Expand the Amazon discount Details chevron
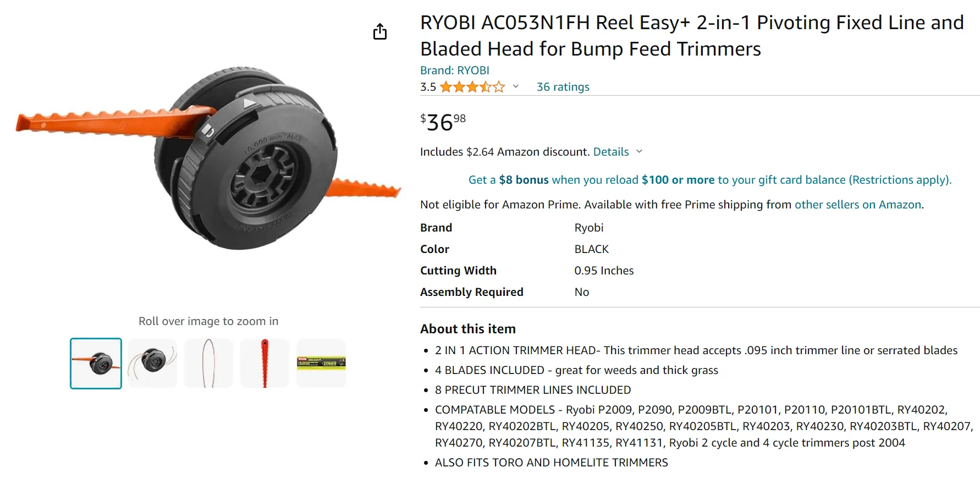 pos(639,152)
